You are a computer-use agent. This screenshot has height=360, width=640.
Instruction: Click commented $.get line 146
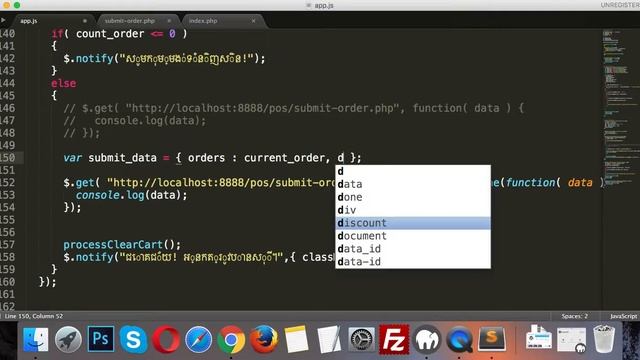pyautogui.click(x=293, y=108)
